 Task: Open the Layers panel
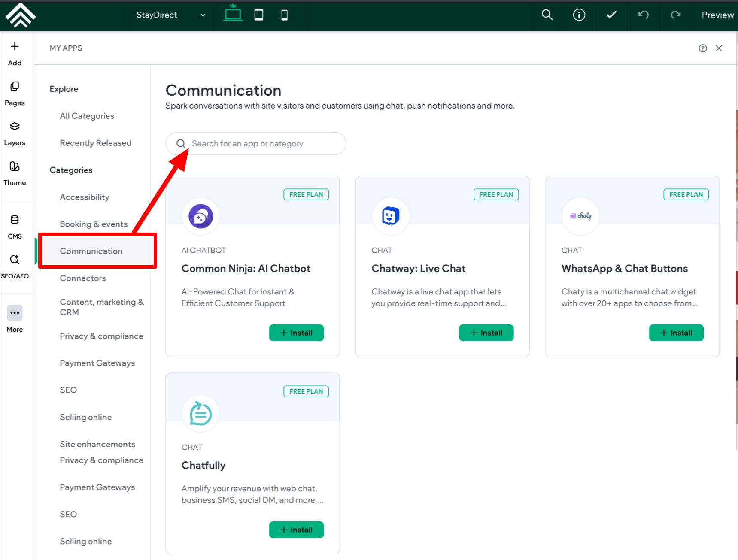[15, 134]
